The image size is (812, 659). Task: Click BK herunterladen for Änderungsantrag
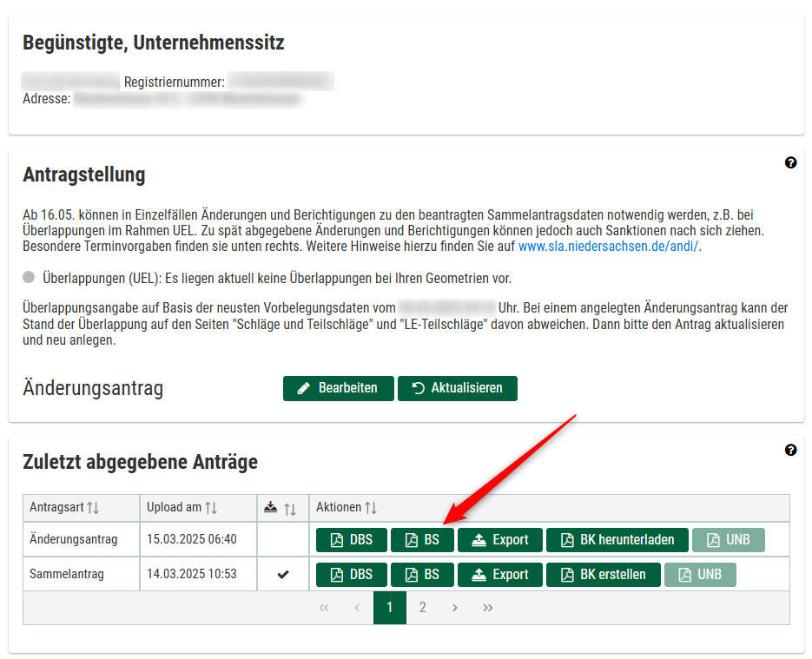(617, 540)
